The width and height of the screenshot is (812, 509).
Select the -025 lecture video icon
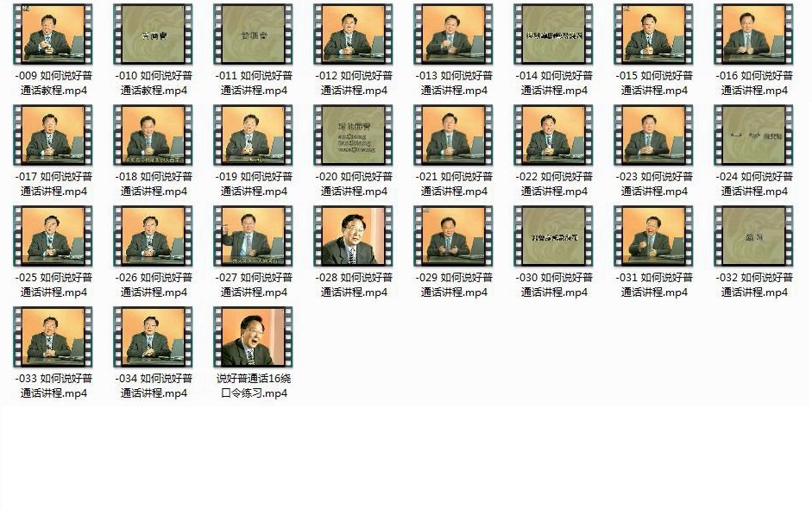(x=53, y=236)
